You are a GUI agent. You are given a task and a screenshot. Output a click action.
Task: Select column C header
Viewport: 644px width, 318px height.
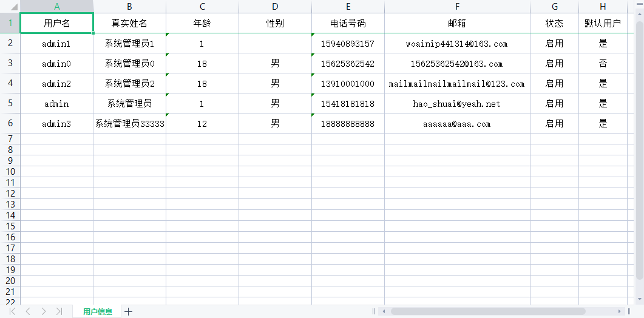pos(202,7)
